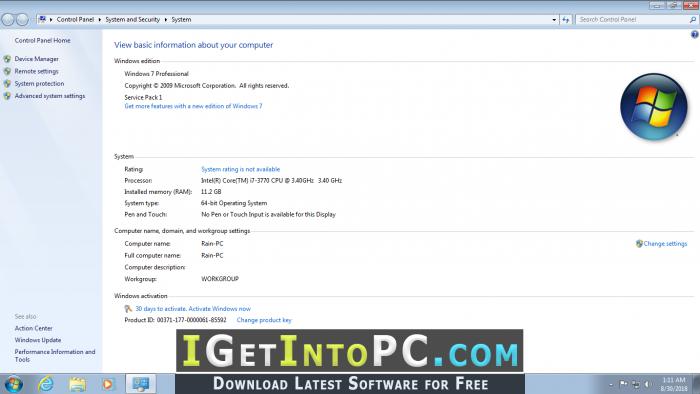Click the volume speaker tray icon
This screenshot has height=394, width=700.
coord(647,384)
